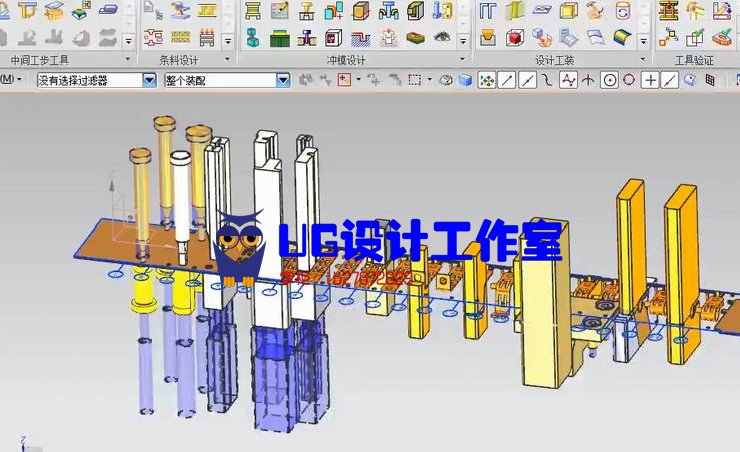Expand the 冲模设计 group arrow

[462, 59]
